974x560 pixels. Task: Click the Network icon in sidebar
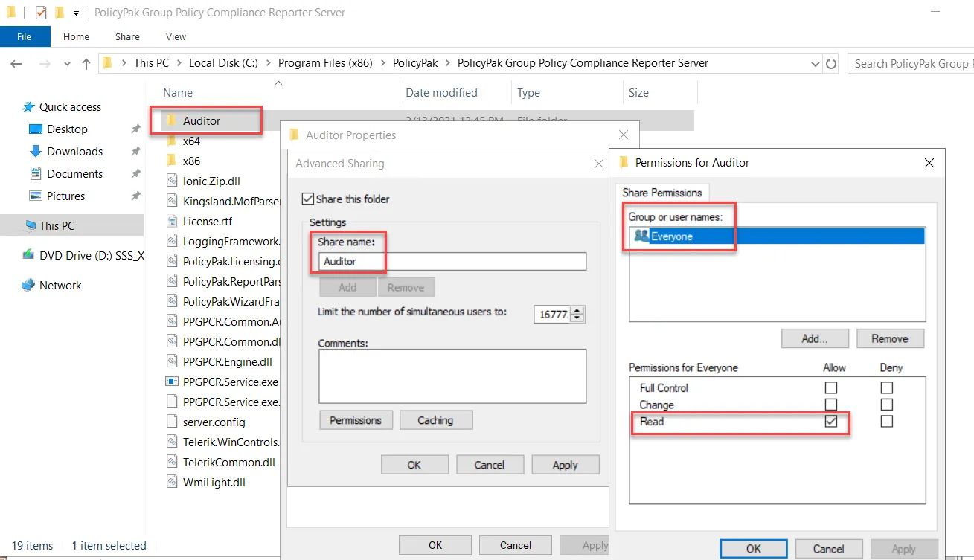click(28, 286)
